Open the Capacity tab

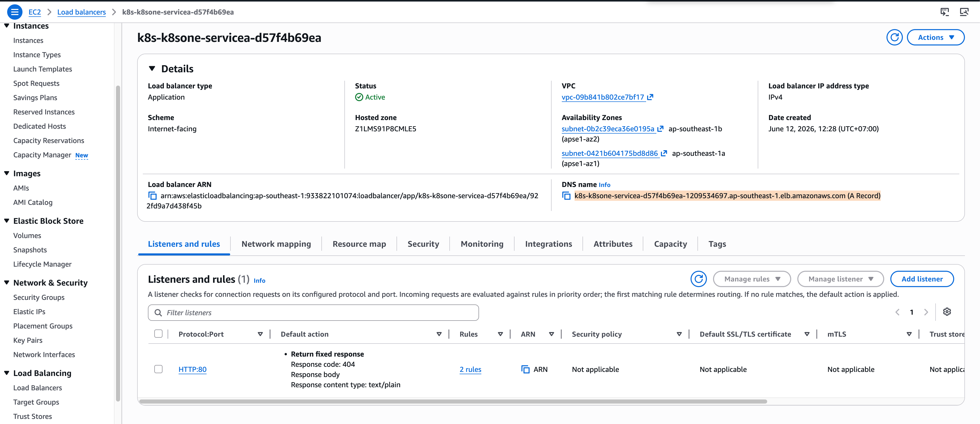click(670, 244)
